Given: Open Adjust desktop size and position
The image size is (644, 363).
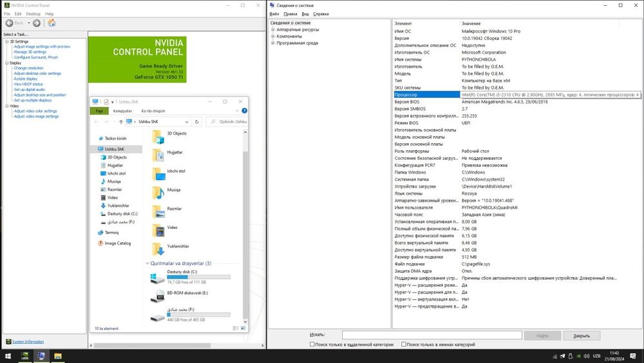Looking at the screenshot, I should click(x=40, y=95).
